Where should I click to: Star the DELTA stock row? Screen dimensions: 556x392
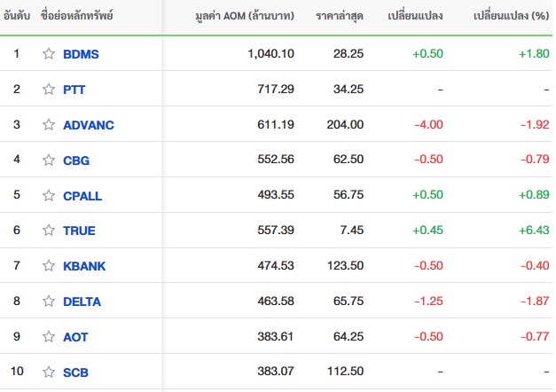coord(49,302)
